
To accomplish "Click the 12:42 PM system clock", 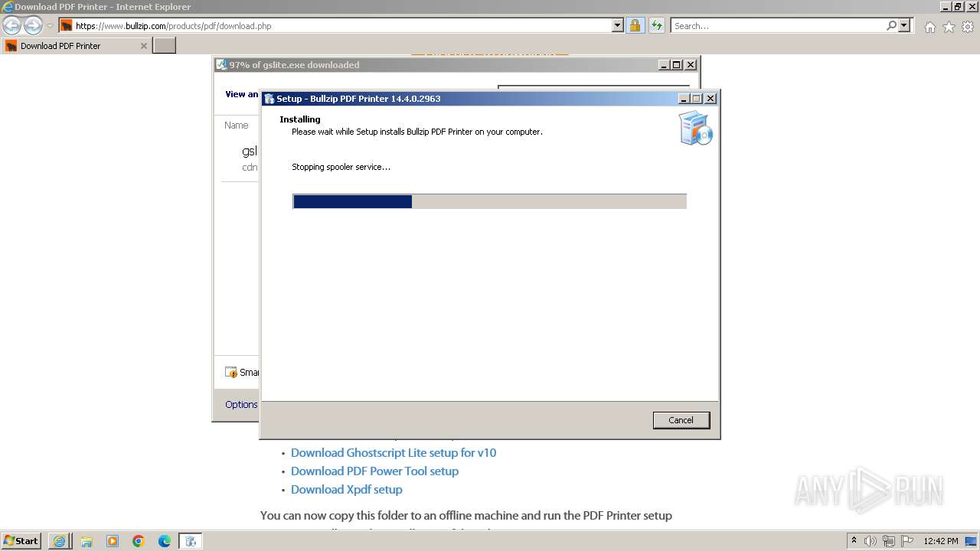I will tap(941, 541).
